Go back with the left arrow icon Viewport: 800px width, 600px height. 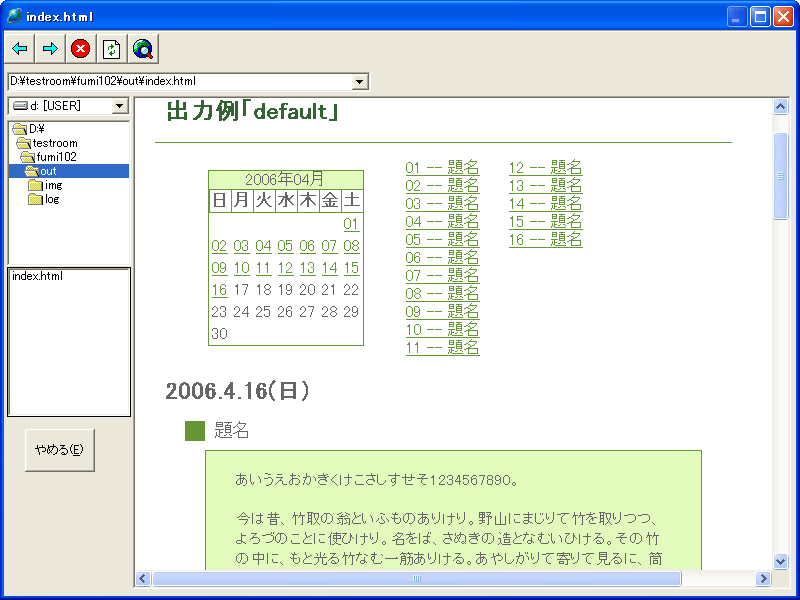pyautogui.click(x=19, y=49)
